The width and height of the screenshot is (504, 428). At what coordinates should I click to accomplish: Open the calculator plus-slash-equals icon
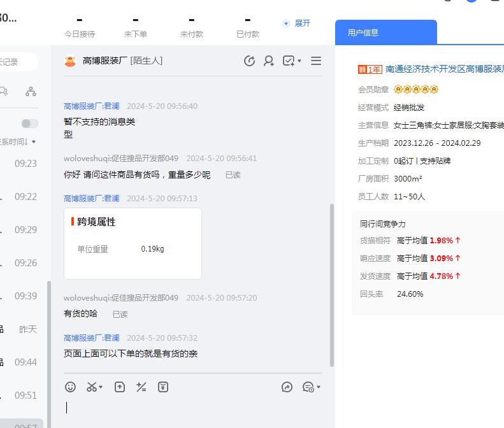pos(141,387)
